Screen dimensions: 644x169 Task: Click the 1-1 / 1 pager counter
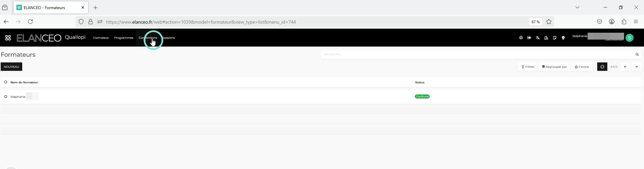614,67
